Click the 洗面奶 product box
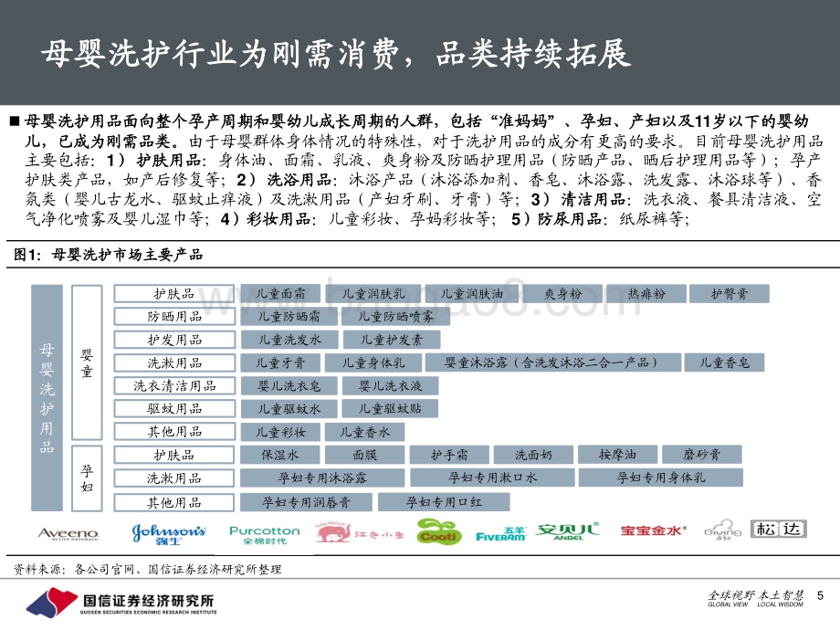Viewport: 840px width, 630px height. click(533, 455)
